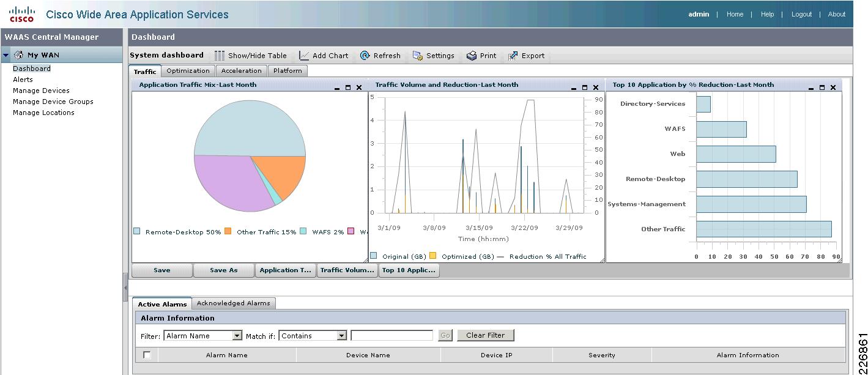Click the filter text input field
The image size is (868, 375).
(x=392, y=336)
